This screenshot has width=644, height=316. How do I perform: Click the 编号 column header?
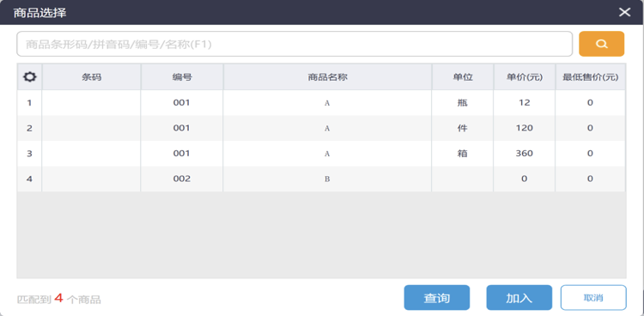pyautogui.click(x=182, y=76)
